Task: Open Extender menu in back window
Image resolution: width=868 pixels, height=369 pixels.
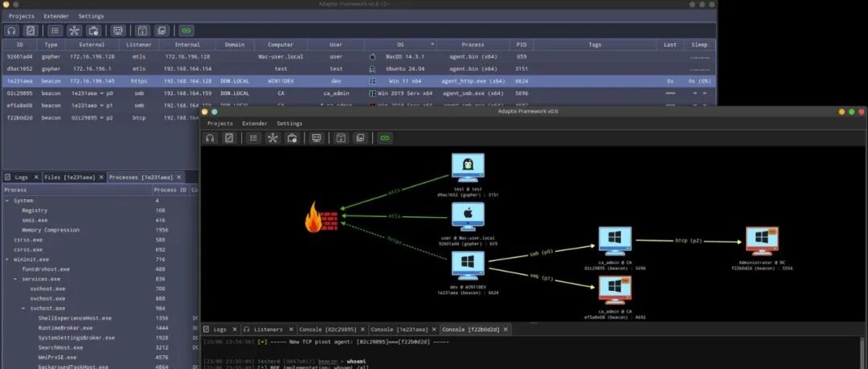Action: [x=56, y=16]
